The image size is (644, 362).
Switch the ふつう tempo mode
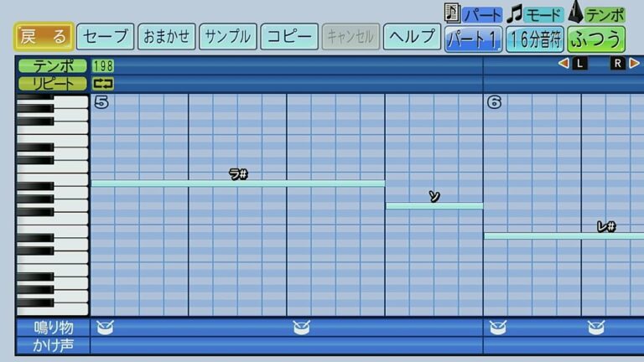click(x=596, y=39)
